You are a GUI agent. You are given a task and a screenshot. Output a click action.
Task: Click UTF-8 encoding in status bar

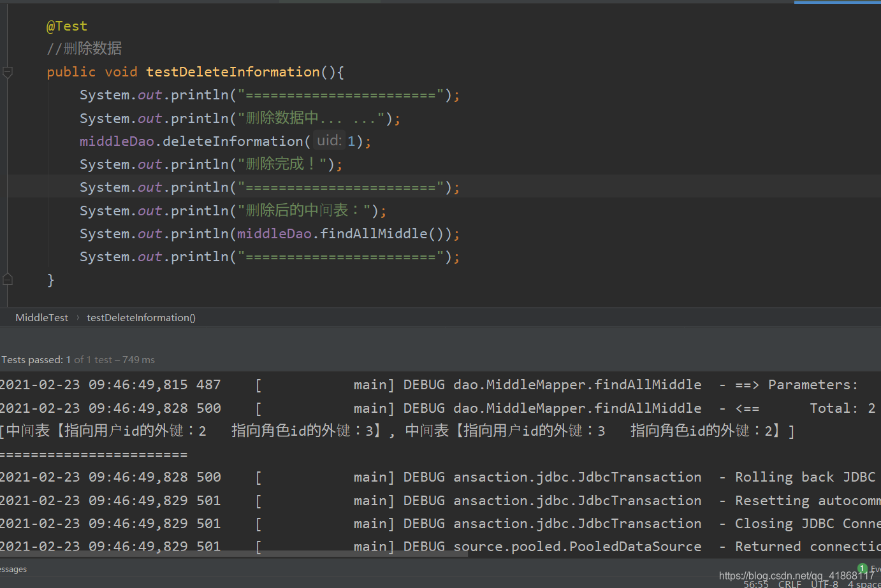click(824, 584)
